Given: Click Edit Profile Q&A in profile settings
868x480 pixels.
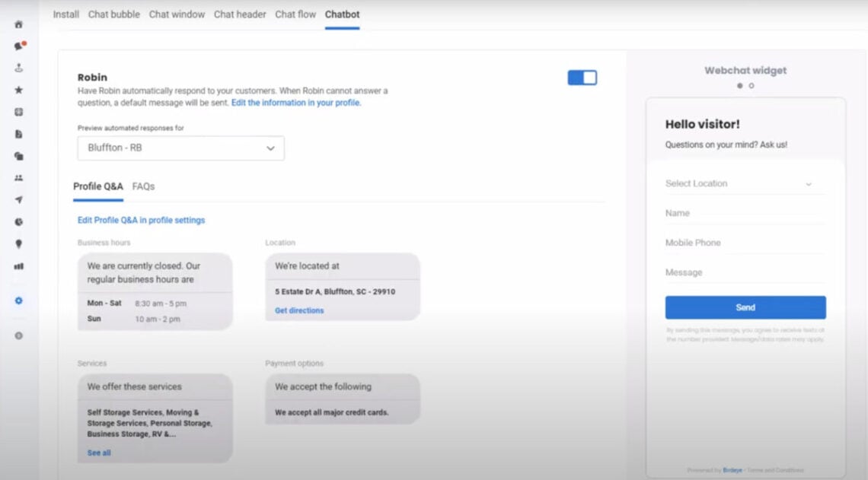Looking at the screenshot, I should [x=140, y=220].
